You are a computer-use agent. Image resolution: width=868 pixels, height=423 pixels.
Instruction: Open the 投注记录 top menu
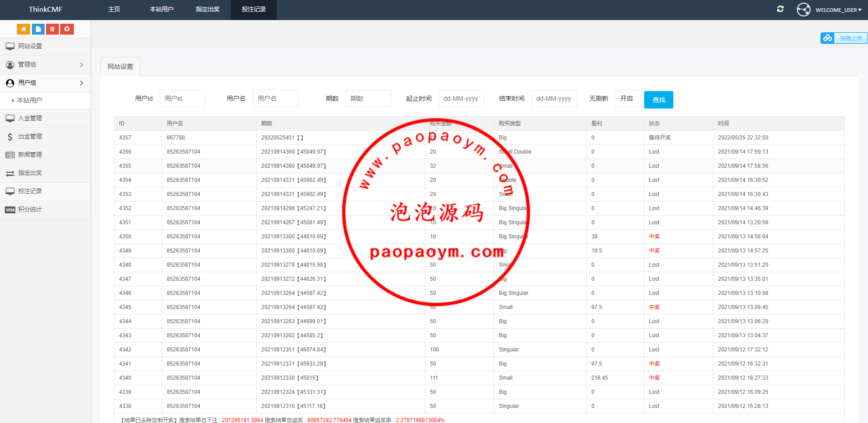pos(254,10)
